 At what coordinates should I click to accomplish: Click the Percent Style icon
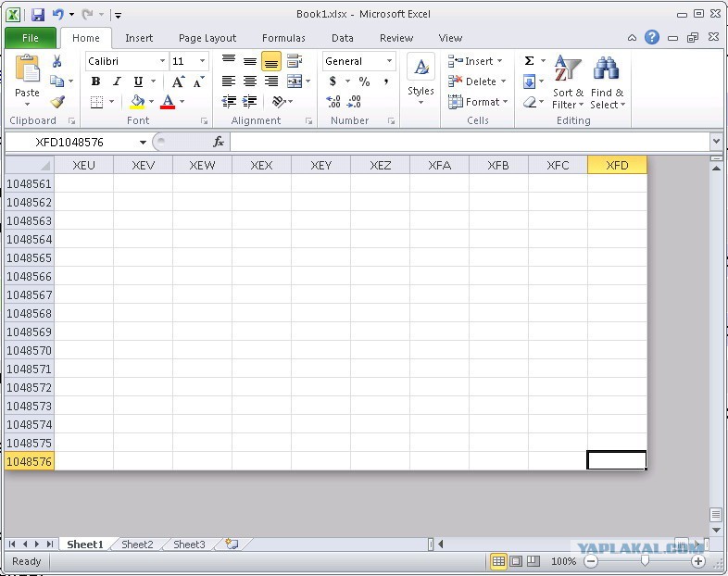point(365,81)
